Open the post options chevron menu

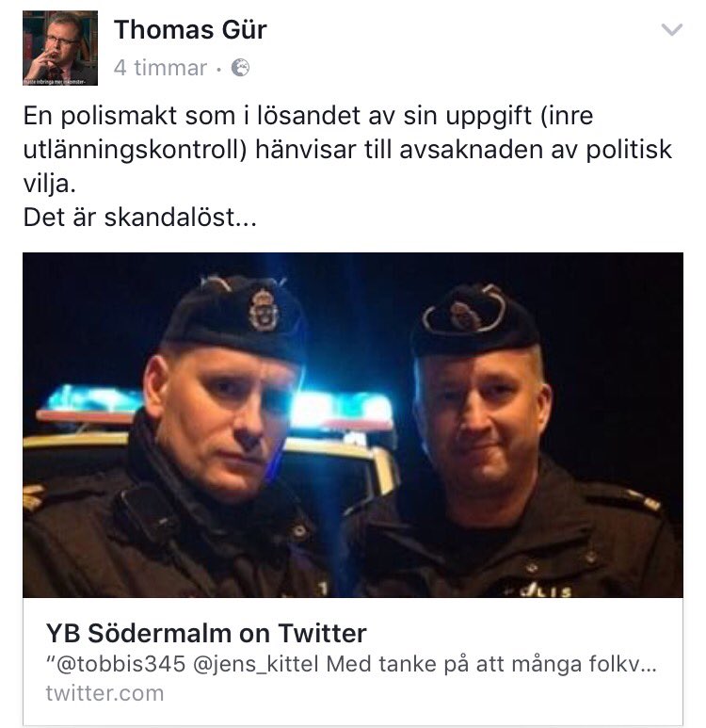[x=672, y=30]
